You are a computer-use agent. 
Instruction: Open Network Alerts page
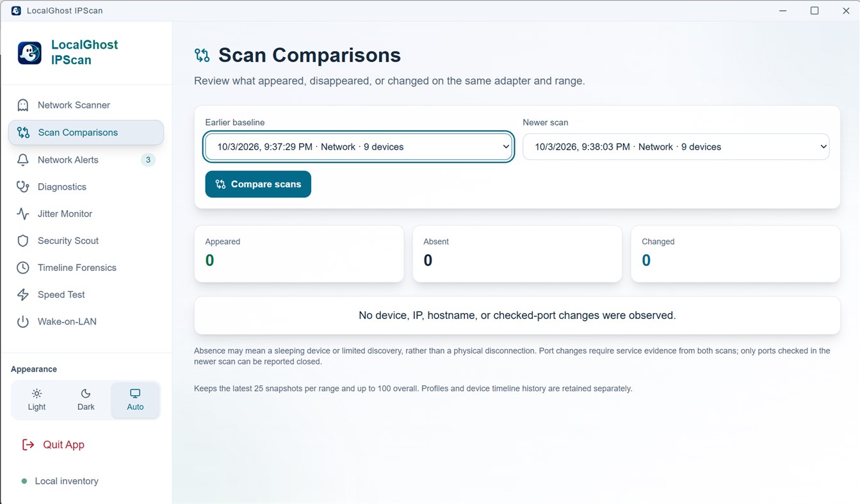pyautogui.click(x=86, y=160)
